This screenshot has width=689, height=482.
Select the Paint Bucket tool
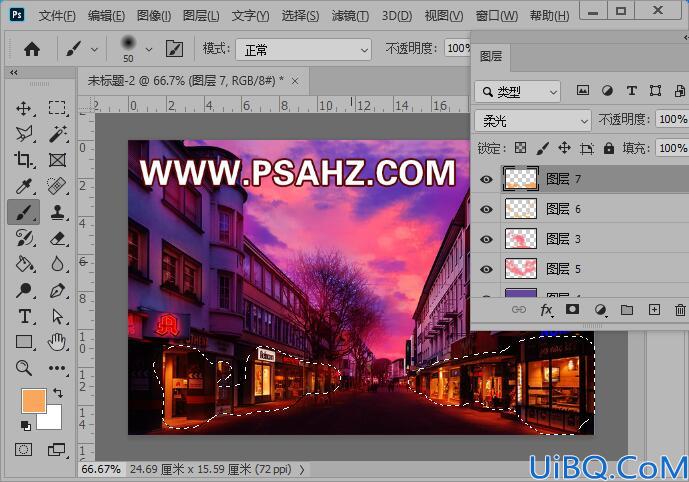(24, 264)
